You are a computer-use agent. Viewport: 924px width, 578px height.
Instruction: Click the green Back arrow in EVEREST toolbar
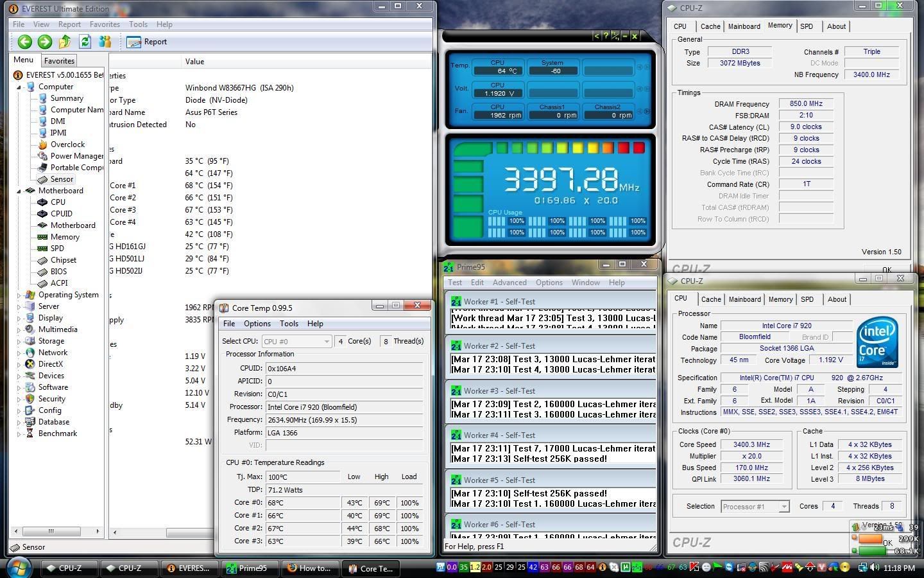pos(24,42)
